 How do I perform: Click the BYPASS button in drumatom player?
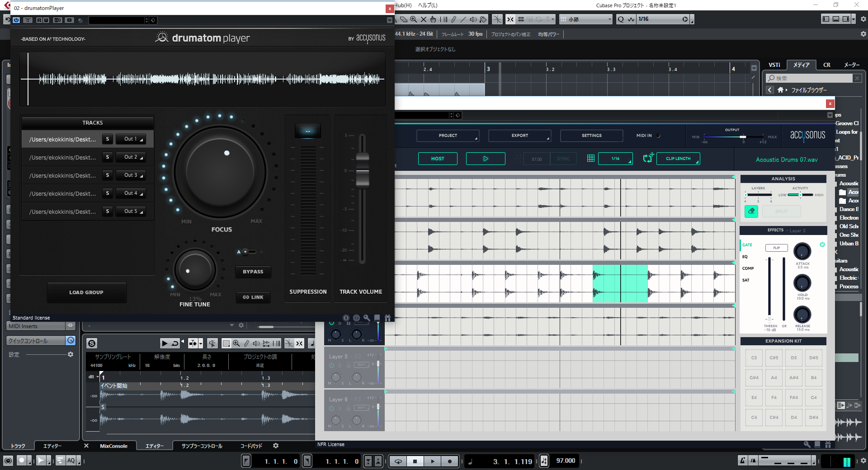pos(253,272)
